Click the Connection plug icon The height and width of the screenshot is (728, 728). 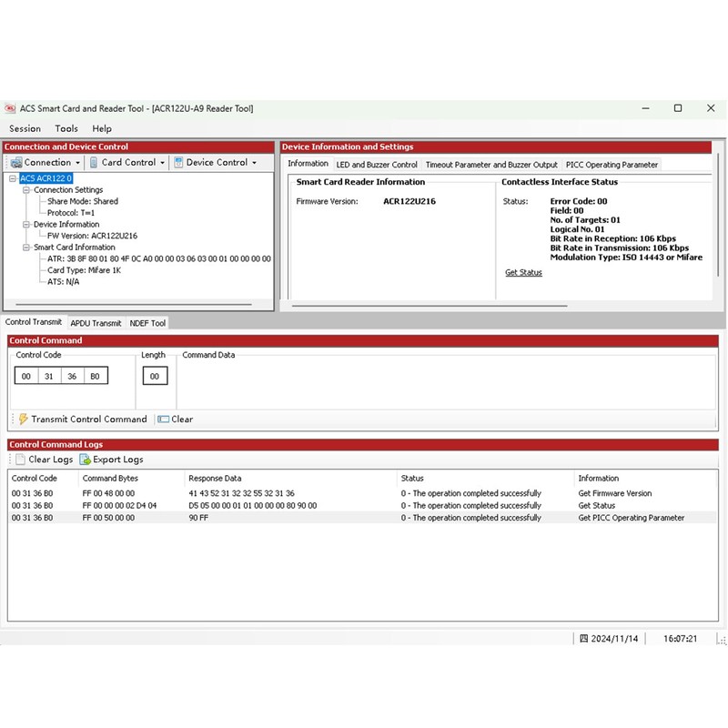16,163
